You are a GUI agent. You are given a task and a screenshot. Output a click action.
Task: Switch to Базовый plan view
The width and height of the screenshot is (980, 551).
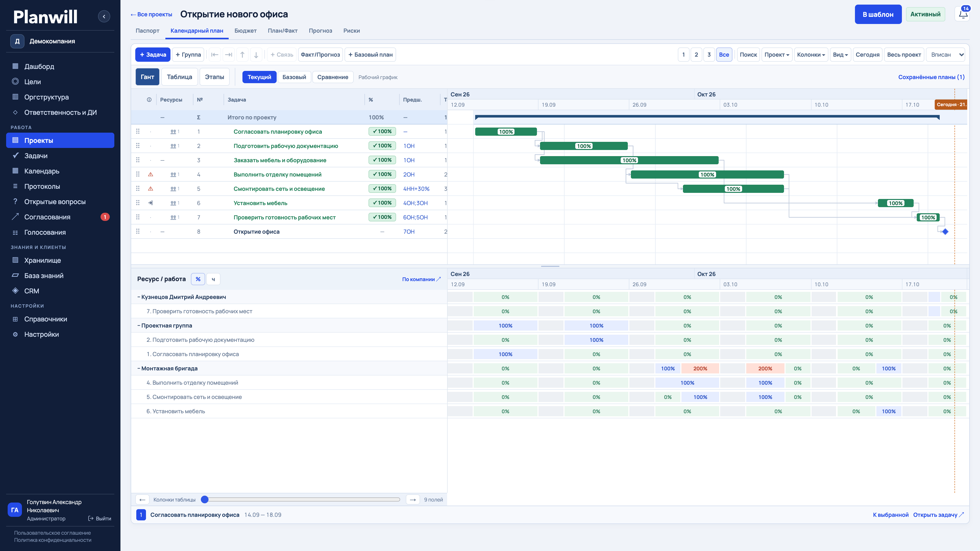pyautogui.click(x=294, y=77)
